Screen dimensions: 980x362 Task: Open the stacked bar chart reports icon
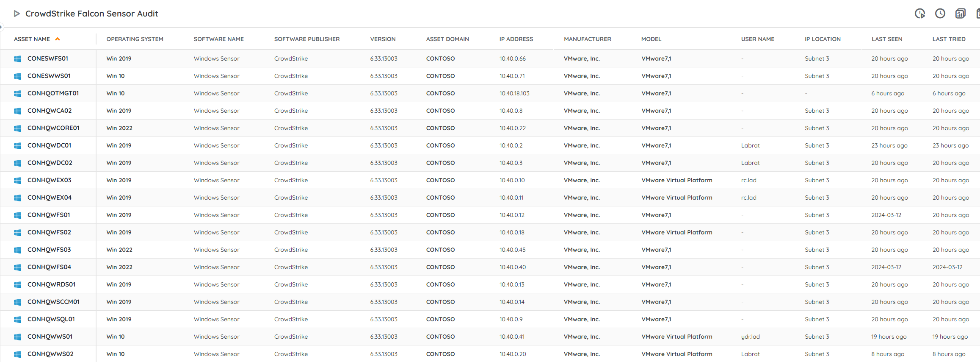pos(961,14)
